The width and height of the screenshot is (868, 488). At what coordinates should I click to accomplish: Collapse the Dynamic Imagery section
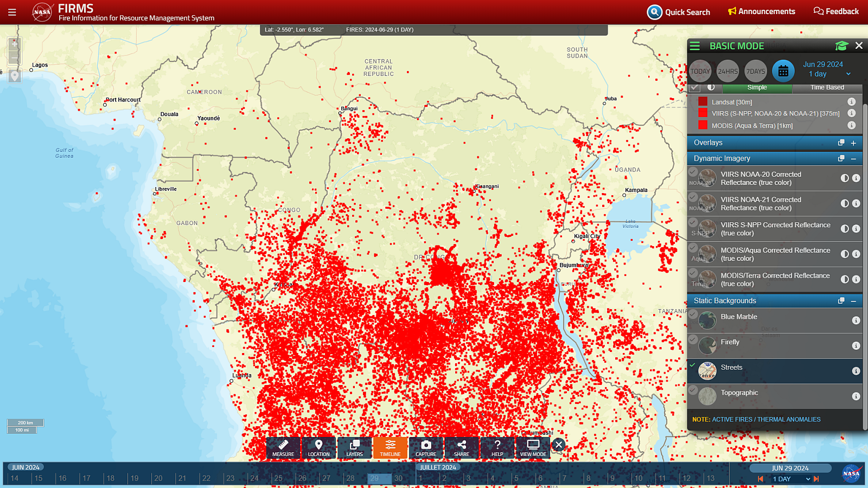click(853, 159)
